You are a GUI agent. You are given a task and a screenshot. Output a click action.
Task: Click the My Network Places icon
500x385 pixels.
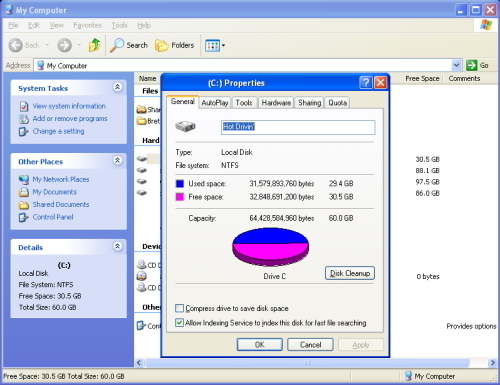click(x=24, y=179)
